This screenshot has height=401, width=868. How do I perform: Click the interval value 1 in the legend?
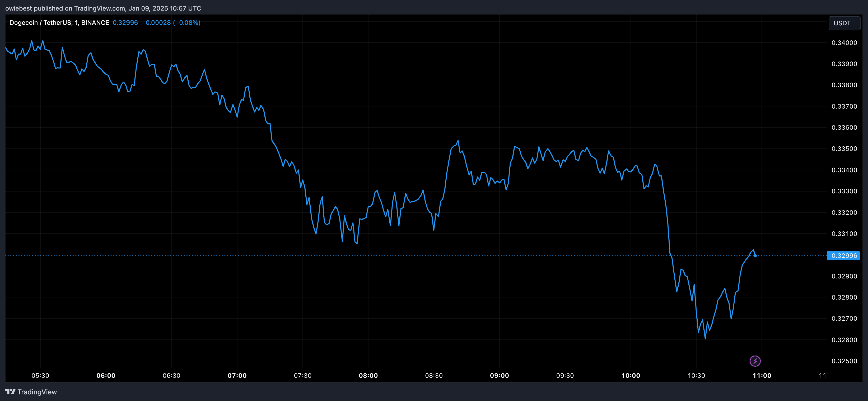point(77,22)
